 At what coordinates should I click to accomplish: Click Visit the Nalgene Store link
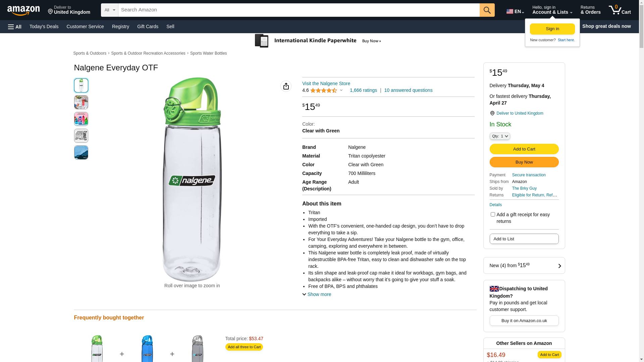point(326,83)
